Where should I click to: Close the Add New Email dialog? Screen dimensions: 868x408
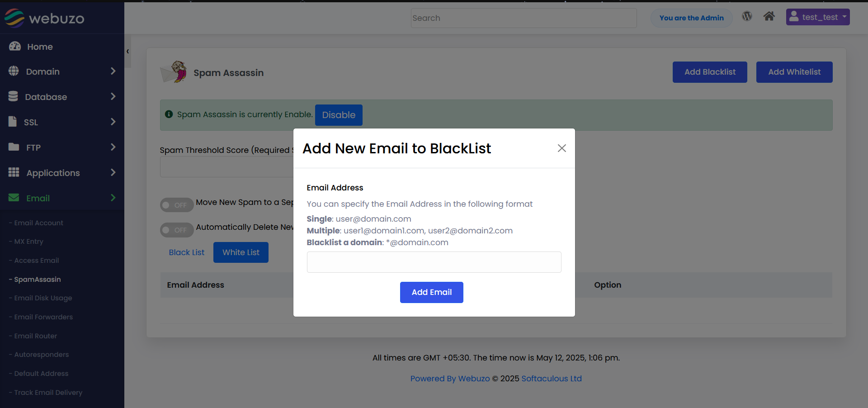point(562,148)
